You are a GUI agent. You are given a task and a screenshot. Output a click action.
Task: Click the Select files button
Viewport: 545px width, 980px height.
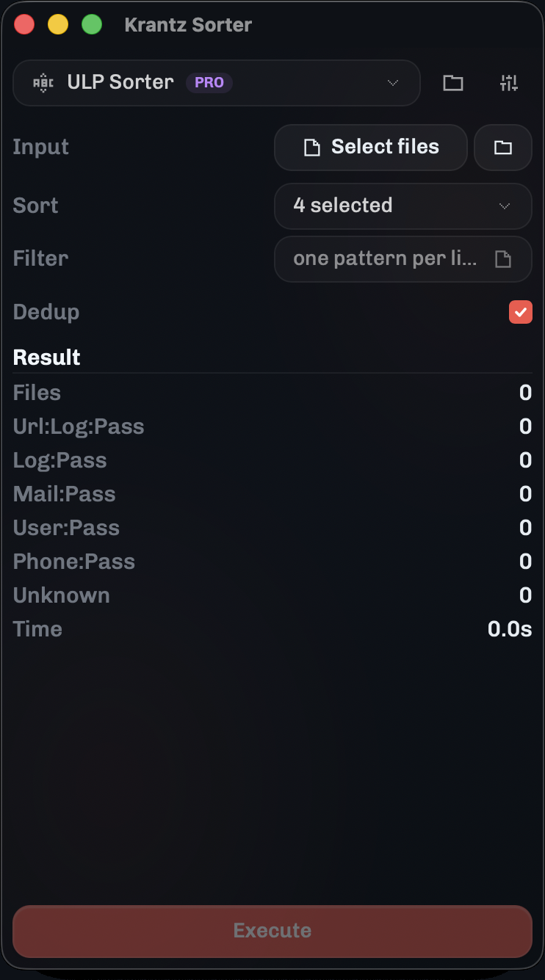pos(371,148)
